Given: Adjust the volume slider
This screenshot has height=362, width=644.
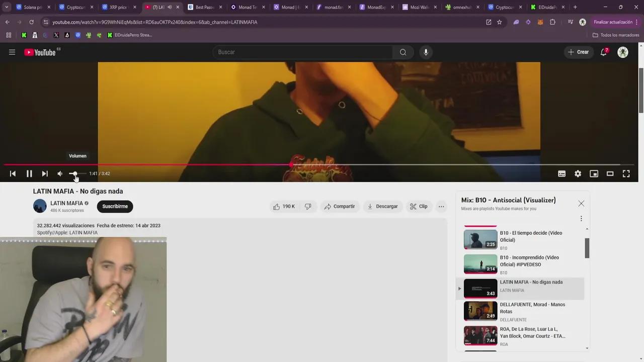Looking at the screenshot, I should [x=77, y=173].
